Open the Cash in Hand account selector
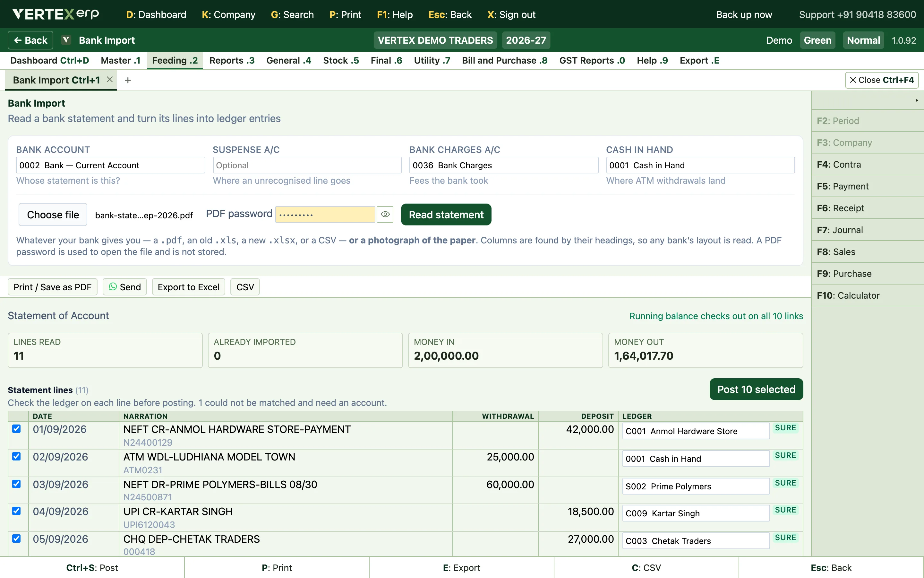This screenshot has height=578, width=924. pyautogui.click(x=700, y=165)
